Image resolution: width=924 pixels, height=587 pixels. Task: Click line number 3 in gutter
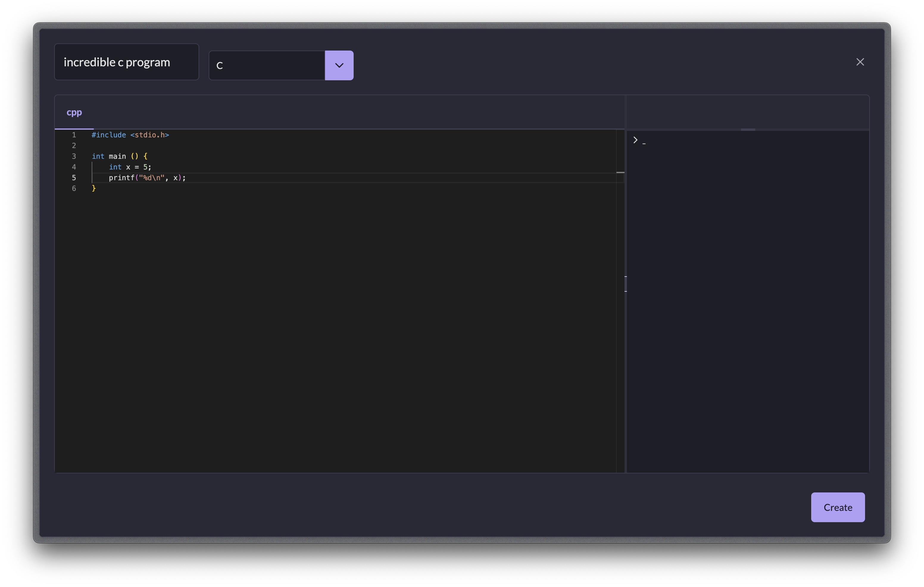[x=74, y=156]
